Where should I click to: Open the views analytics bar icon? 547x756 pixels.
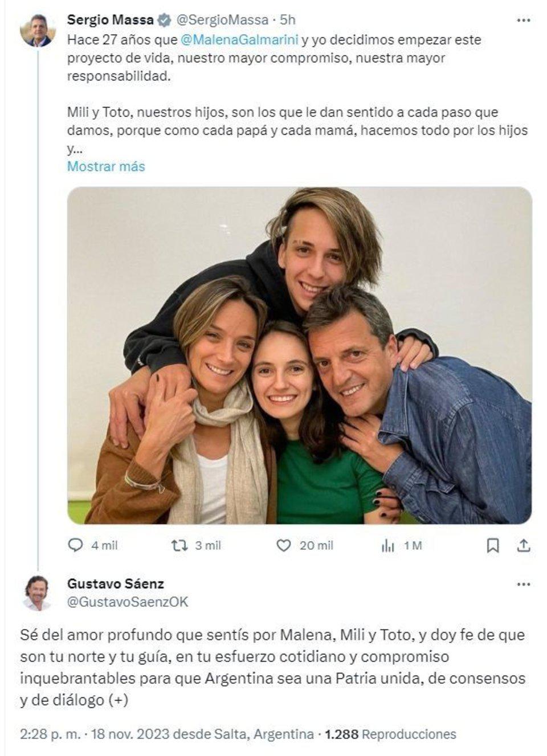[x=387, y=546]
